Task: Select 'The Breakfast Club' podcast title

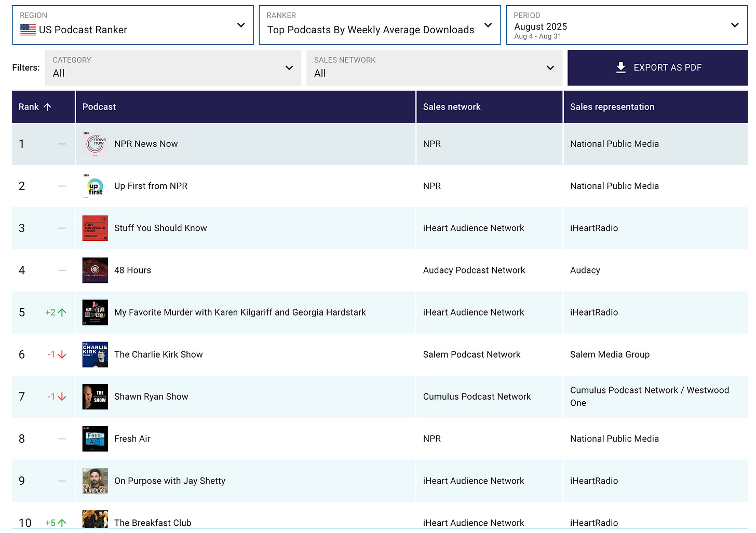Action: tap(153, 523)
